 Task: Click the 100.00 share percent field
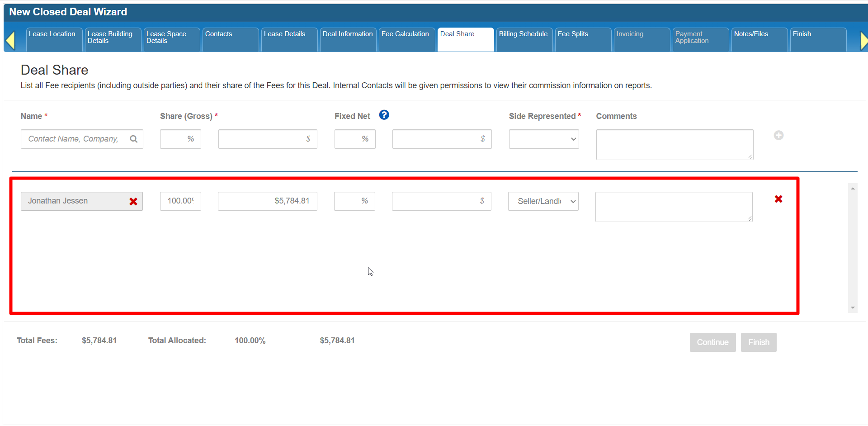click(180, 201)
